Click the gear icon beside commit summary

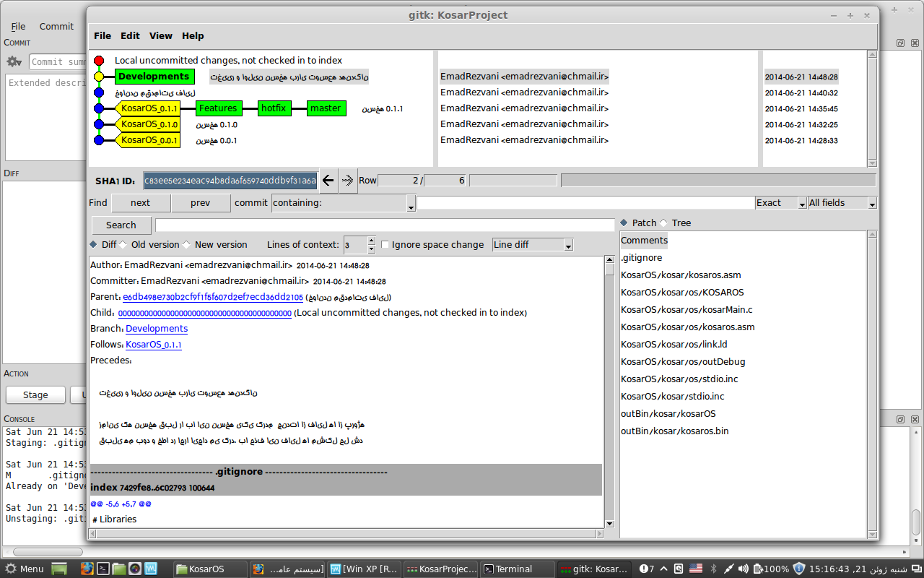coord(14,62)
